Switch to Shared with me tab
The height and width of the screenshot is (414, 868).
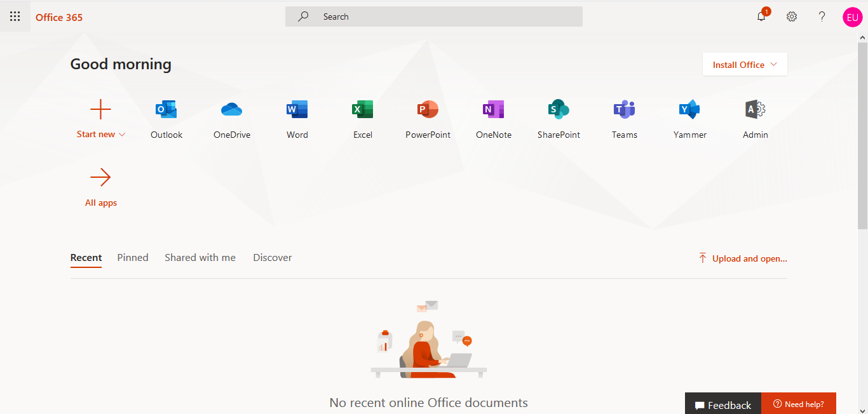point(200,258)
